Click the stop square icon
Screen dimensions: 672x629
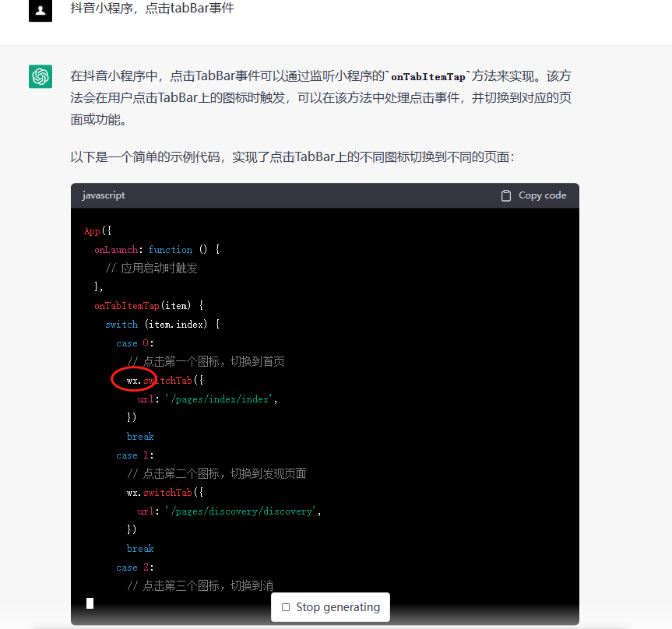point(286,607)
